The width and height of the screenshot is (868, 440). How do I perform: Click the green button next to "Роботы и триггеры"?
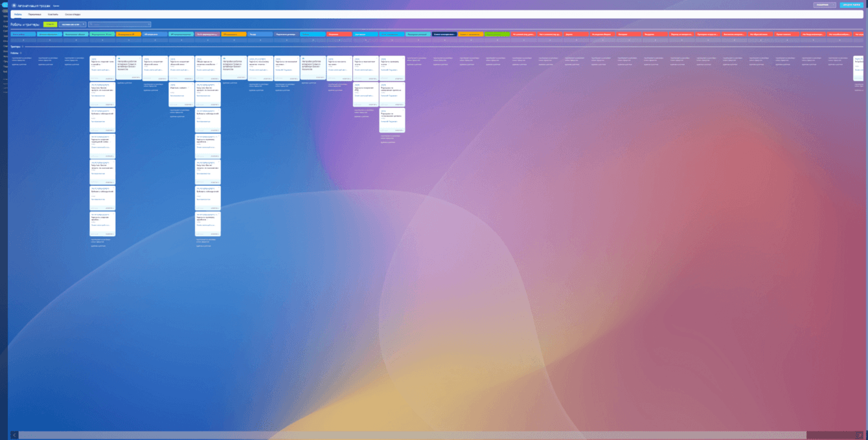point(51,25)
